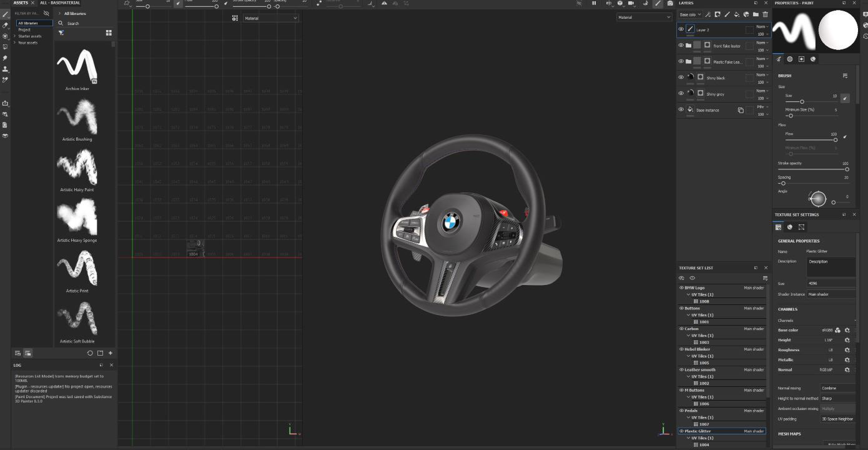Select the Paint brush tool in left toolbar
868x450 pixels.
click(x=6, y=14)
